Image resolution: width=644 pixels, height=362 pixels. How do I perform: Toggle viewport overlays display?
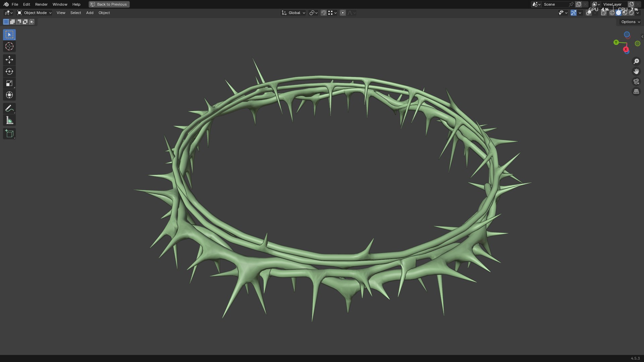pos(589,13)
